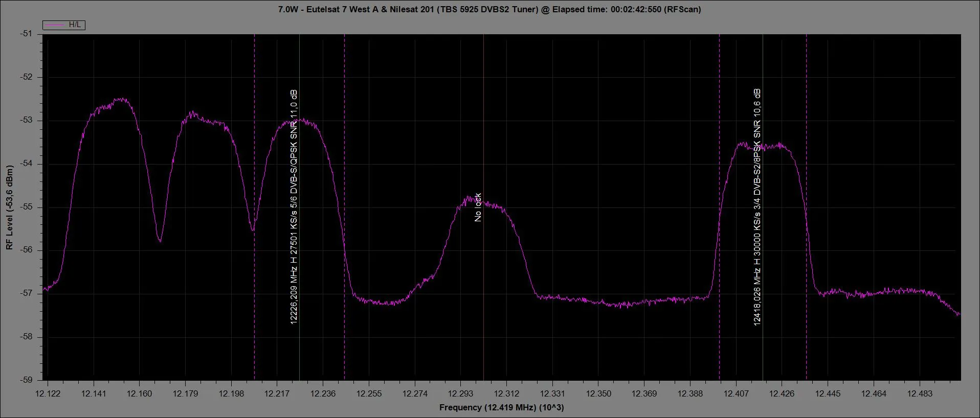Pick the 12.407 frequency tick label

(736, 393)
